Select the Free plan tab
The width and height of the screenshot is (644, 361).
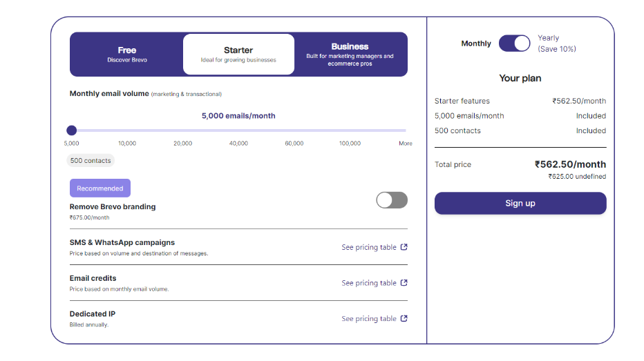[x=127, y=54]
